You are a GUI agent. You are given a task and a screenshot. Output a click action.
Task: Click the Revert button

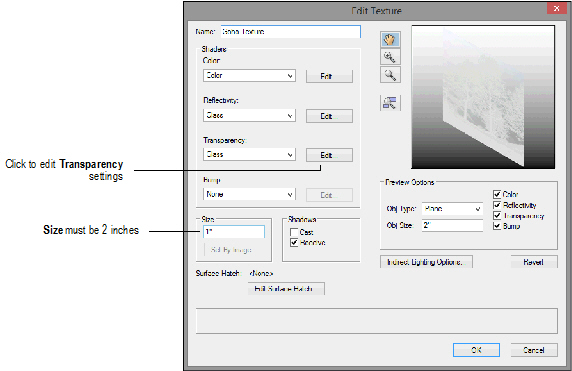pos(534,262)
